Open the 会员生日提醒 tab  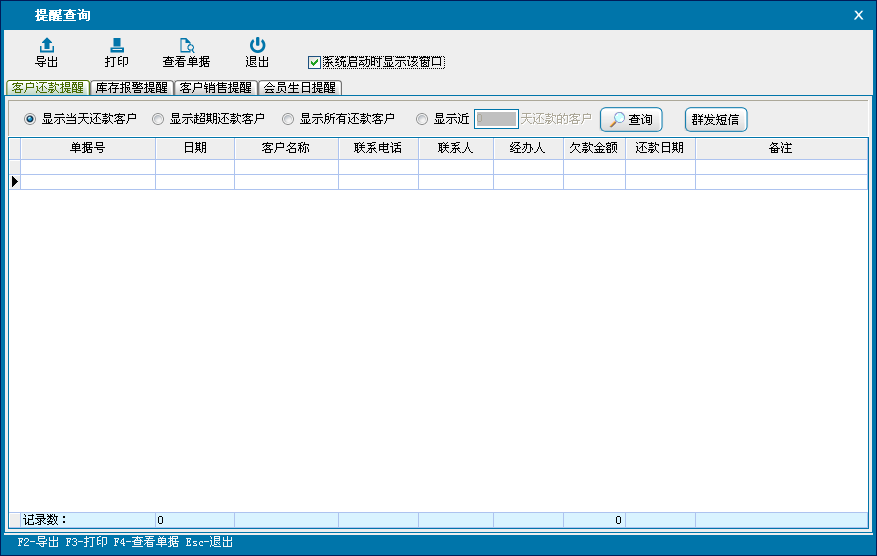click(x=300, y=88)
